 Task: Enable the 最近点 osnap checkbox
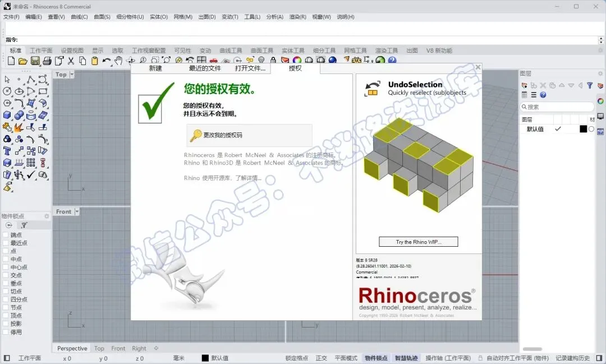point(6,243)
